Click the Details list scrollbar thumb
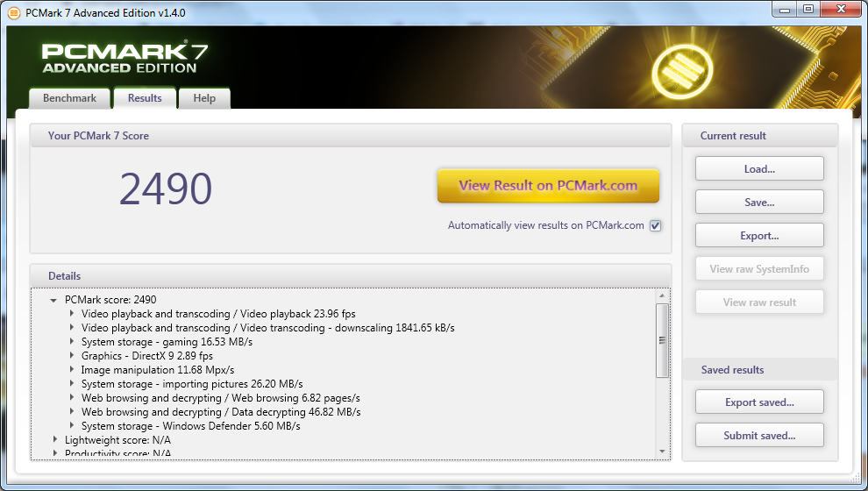This screenshot has height=491, width=868. point(662,340)
